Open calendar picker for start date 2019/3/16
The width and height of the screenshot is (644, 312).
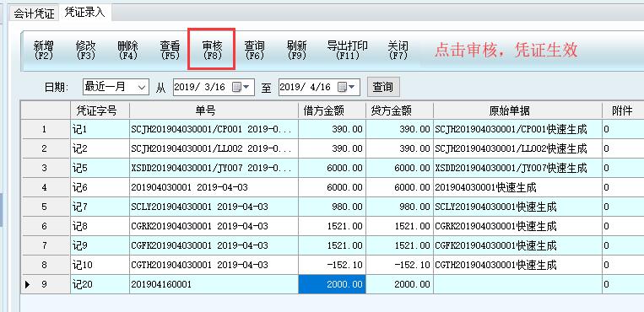coord(241,87)
